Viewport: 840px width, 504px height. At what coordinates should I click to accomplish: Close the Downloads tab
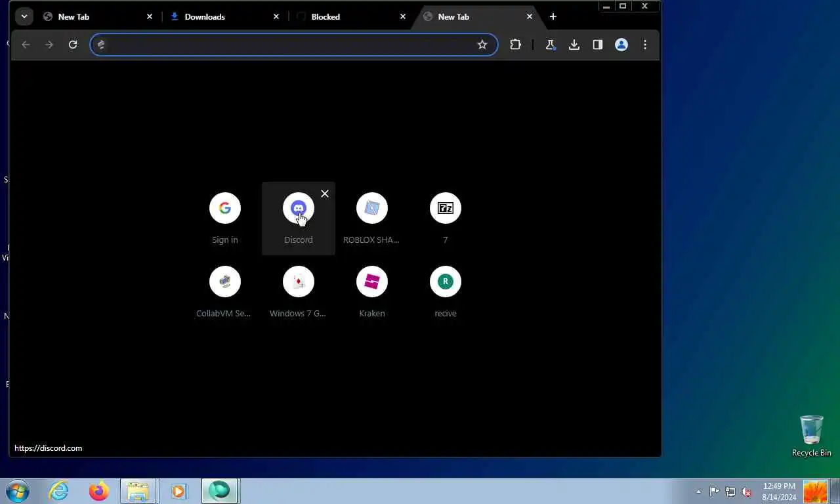(x=276, y=16)
